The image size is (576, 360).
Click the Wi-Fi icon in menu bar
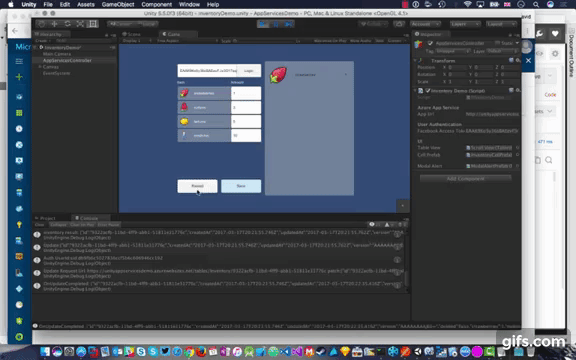pos(467,4)
